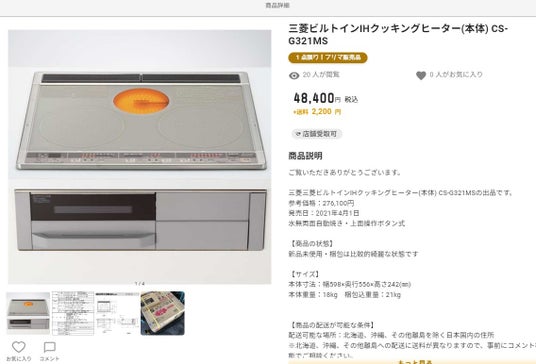Click the お気に入り label under heart
Viewport: 536px width, 364px height.
(x=19, y=359)
